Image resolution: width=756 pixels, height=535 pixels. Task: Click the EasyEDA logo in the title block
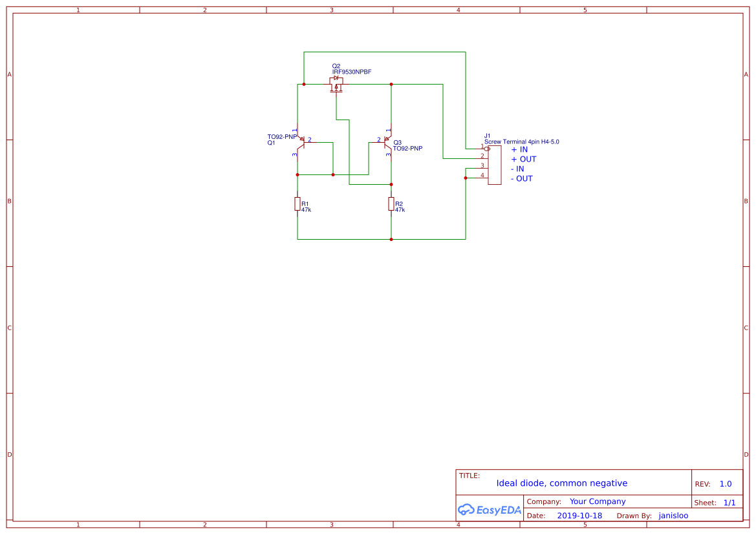point(489,510)
